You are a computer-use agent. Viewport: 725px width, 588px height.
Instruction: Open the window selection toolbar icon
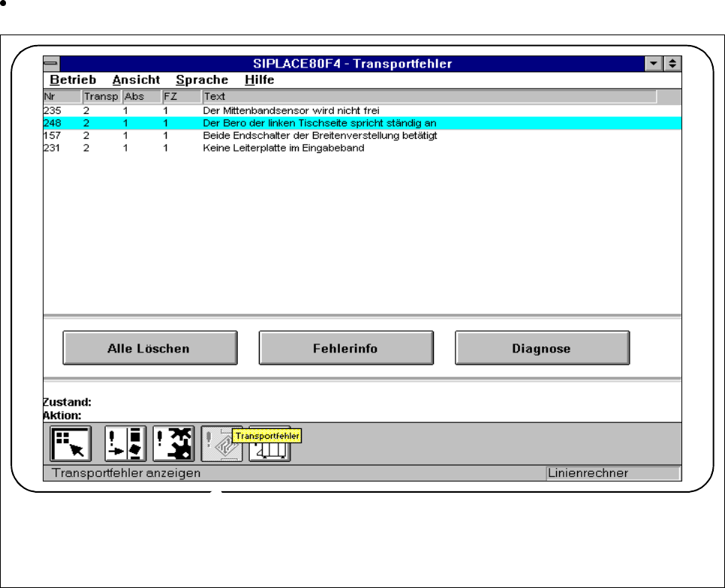(71, 444)
